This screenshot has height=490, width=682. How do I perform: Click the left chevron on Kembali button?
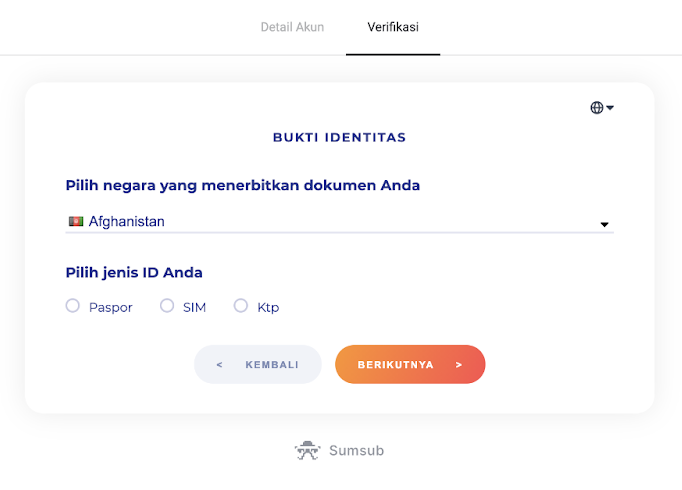click(219, 365)
